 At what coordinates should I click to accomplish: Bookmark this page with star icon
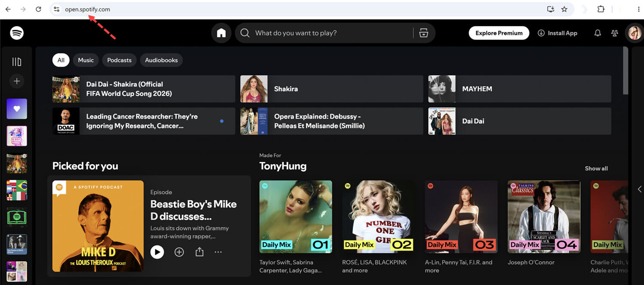[x=564, y=9]
